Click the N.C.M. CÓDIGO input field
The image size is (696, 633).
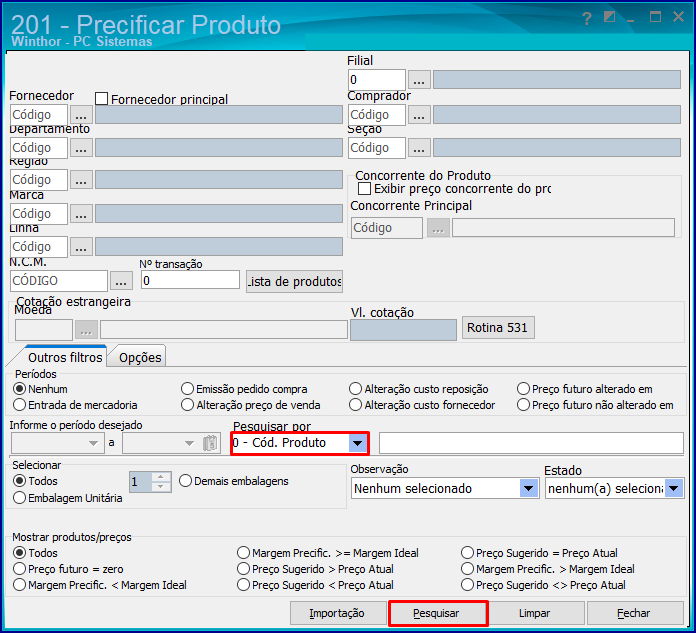[x=59, y=281]
